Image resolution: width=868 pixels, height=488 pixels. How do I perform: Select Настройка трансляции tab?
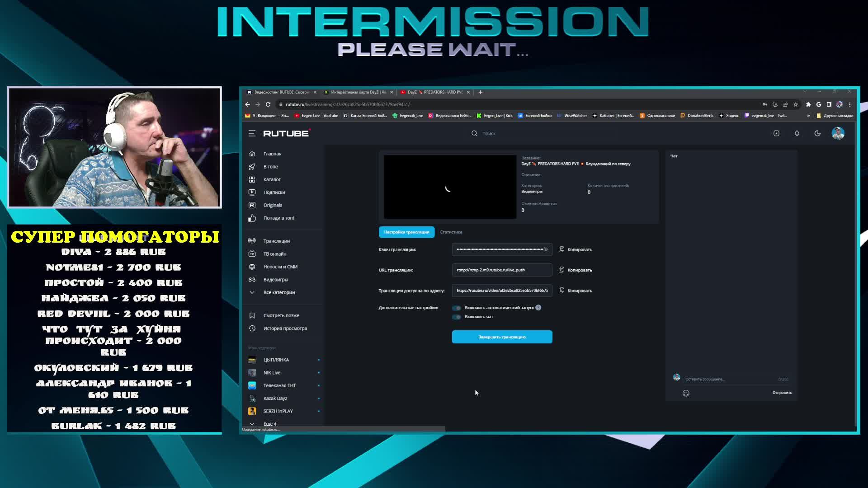coord(406,232)
